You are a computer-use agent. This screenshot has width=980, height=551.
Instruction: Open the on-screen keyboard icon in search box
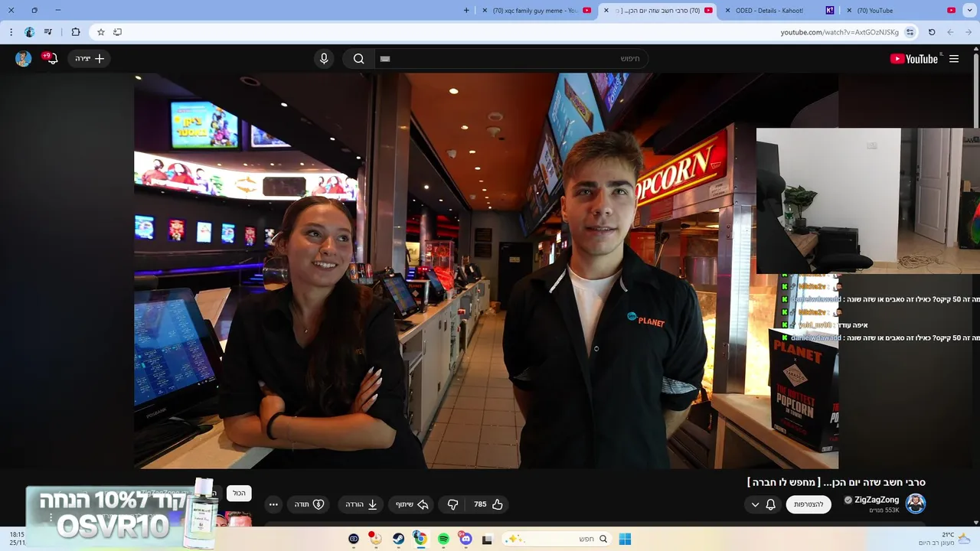click(x=385, y=59)
